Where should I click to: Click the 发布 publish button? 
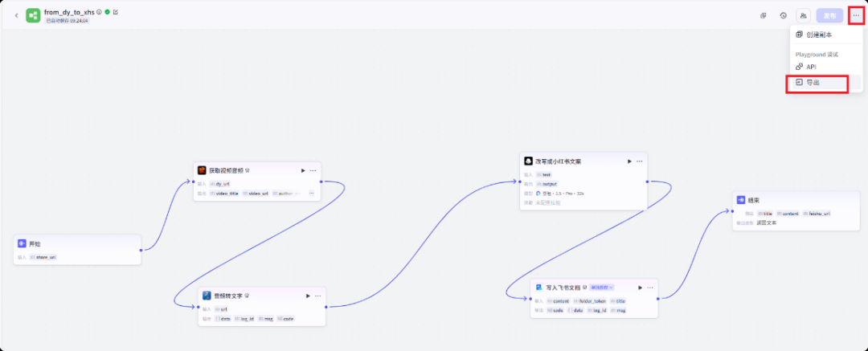tap(829, 15)
